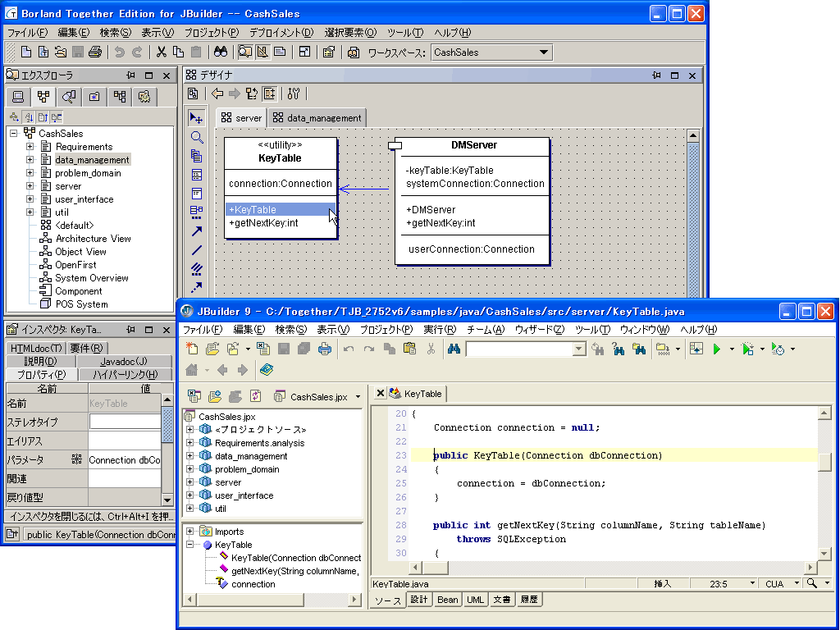Select the arrow selection tool in designer palette
This screenshot has height=630, width=840.
197,118
